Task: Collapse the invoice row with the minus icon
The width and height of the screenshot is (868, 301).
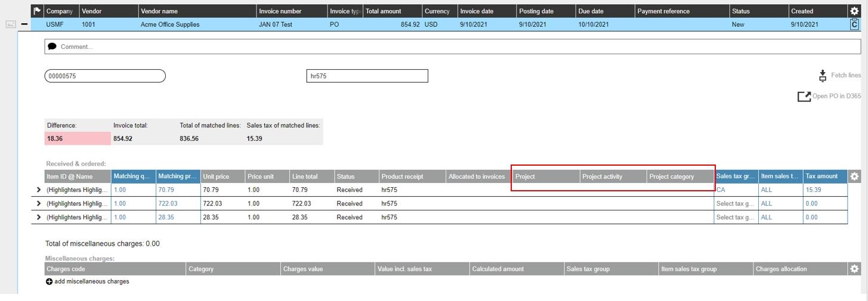Action: pos(24,24)
